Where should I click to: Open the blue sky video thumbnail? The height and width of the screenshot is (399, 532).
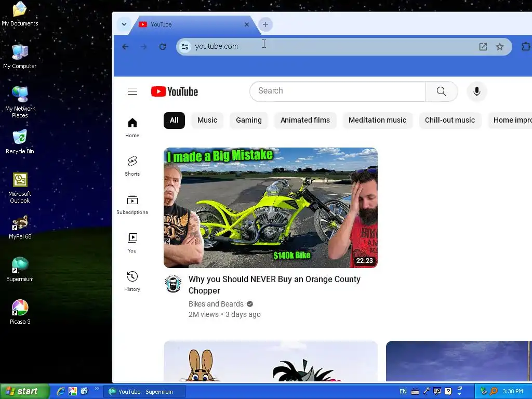pos(459,362)
